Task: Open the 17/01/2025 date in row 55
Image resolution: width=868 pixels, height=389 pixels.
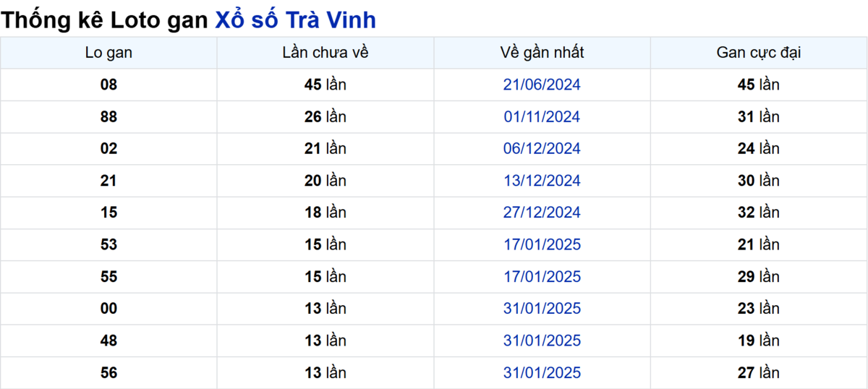Action: click(x=542, y=276)
